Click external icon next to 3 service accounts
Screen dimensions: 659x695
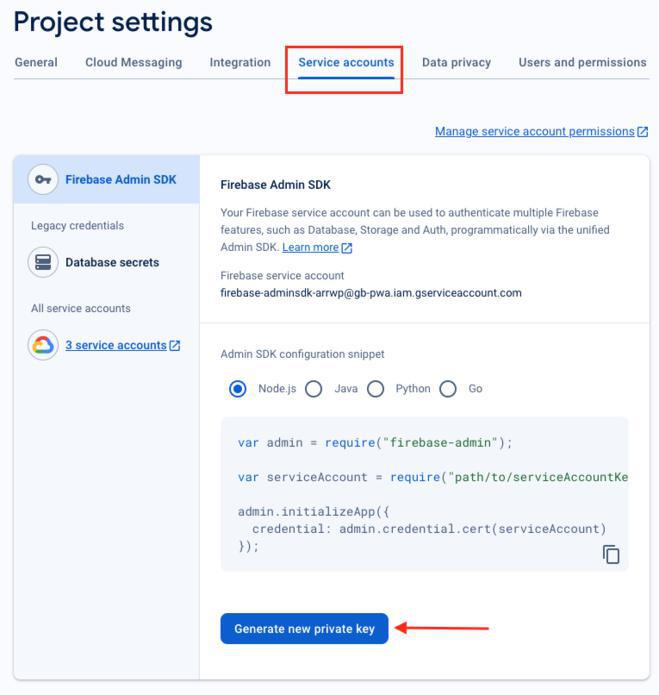(x=175, y=346)
